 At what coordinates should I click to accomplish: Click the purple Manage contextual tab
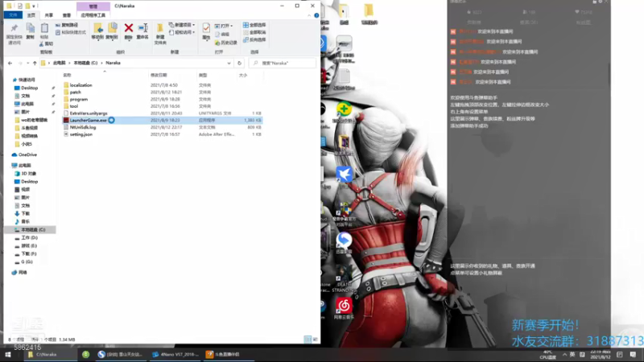93,6
